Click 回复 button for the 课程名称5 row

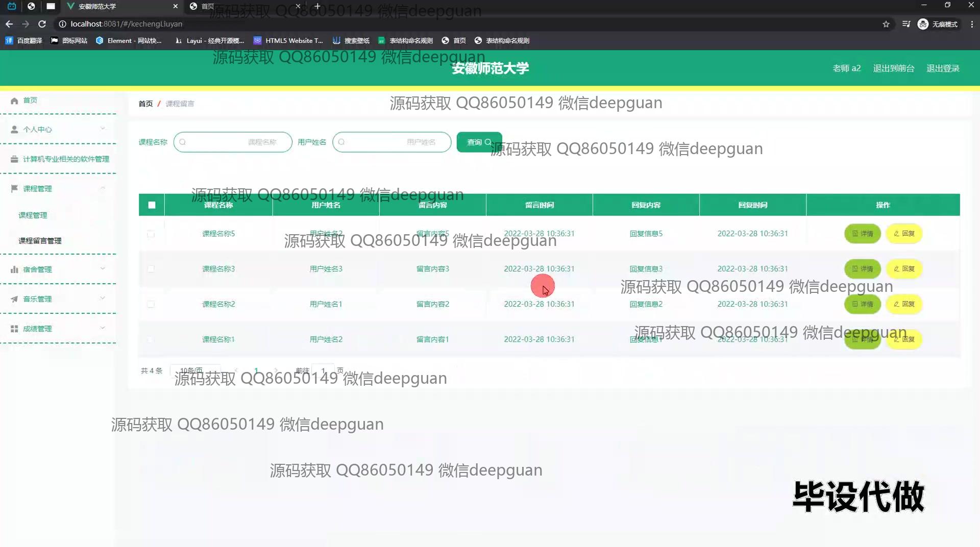pos(904,234)
